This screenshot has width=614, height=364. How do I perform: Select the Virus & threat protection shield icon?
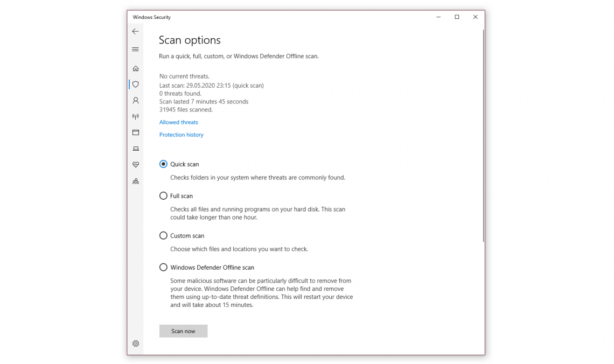tap(135, 84)
